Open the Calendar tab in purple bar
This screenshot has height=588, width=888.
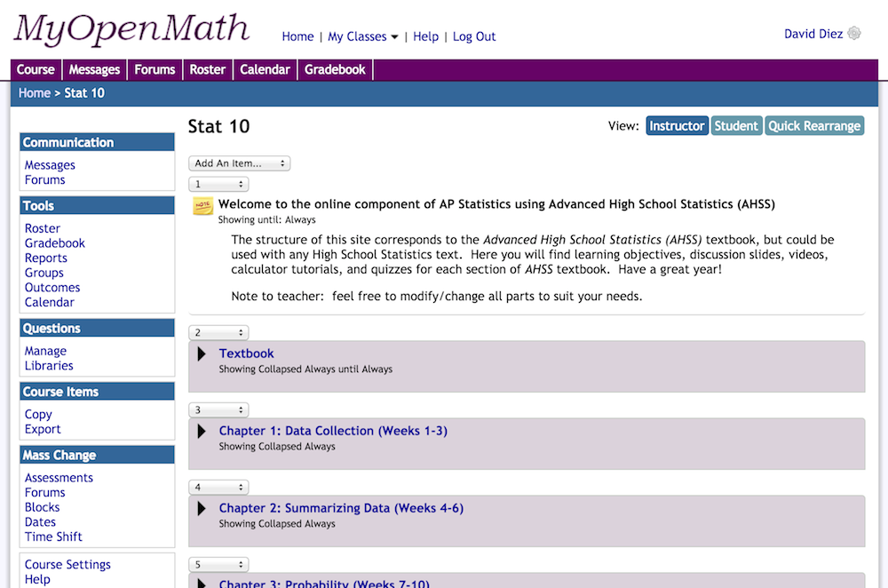point(265,69)
